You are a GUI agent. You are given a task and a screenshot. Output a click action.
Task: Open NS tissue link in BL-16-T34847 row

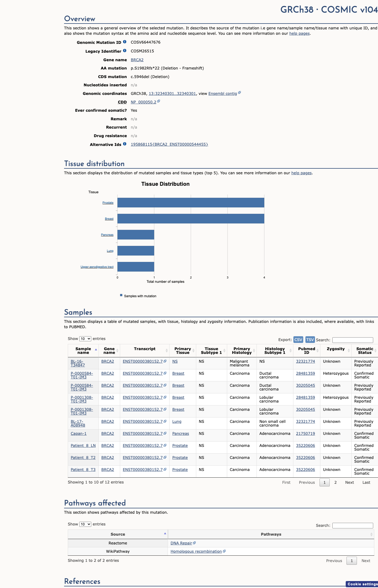pyautogui.click(x=175, y=361)
